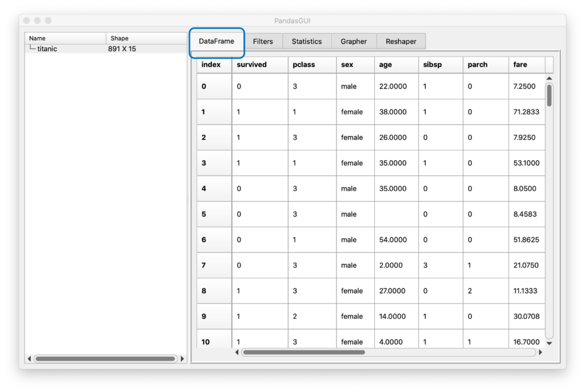Click the table's horizontal scrollbar thumb
This screenshot has height=392, width=585.
point(303,353)
